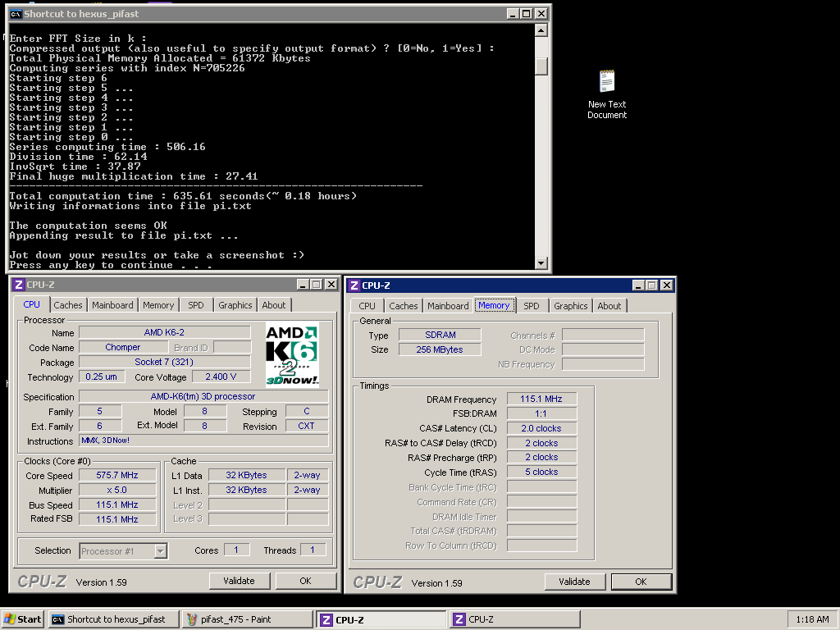The image size is (840, 630).
Task: Select the first CPU-Z taskbar button
Action: tap(381, 619)
